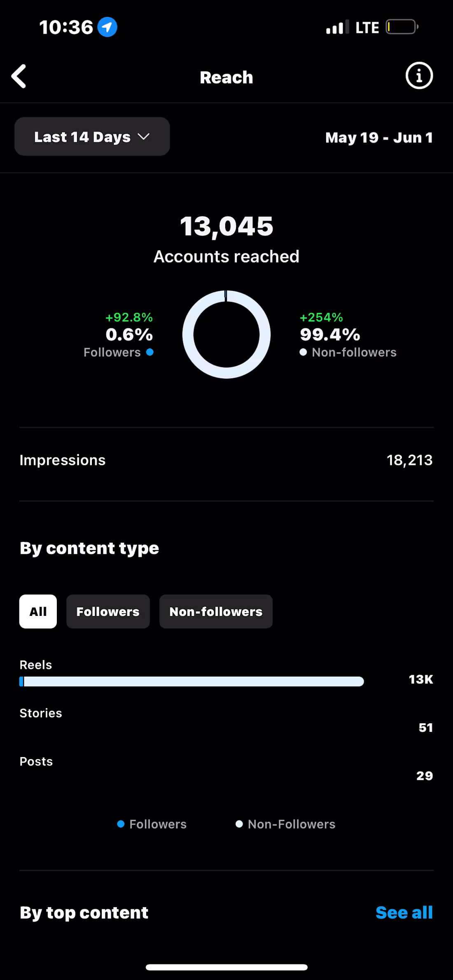
Task: Select the Non-followers filter chip
Action: click(216, 611)
